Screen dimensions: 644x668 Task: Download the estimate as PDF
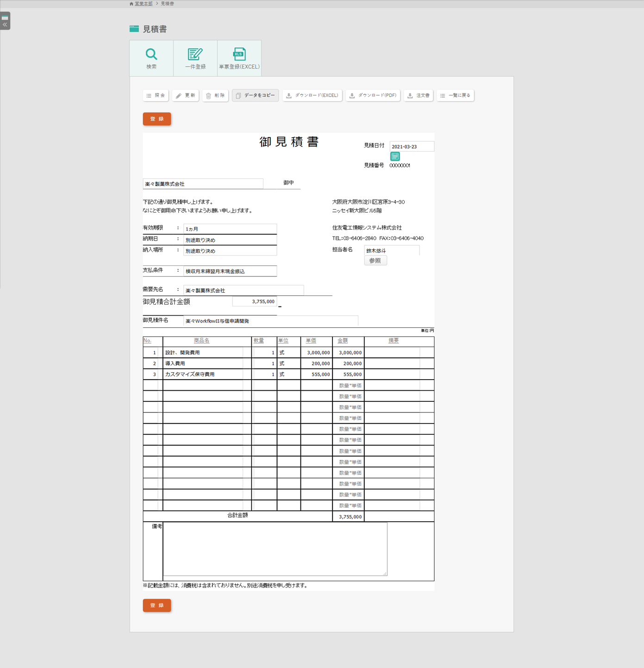coord(373,95)
